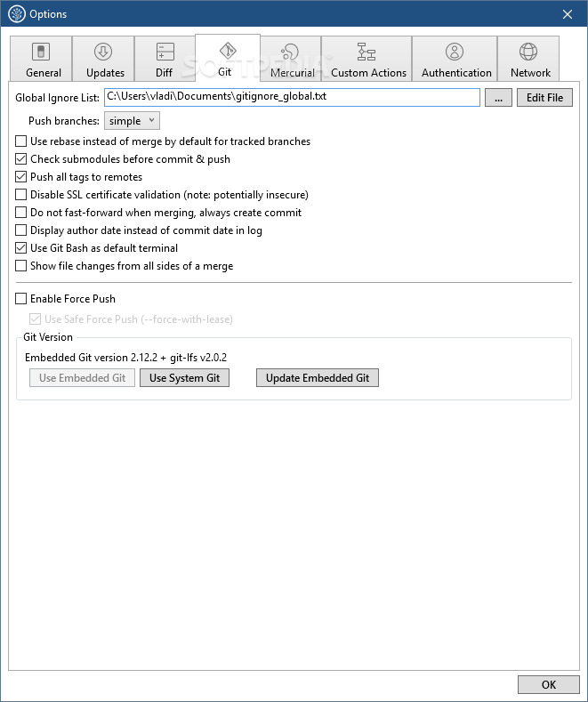Click the Diff tab icon
The width and height of the screenshot is (588, 702).
pyautogui.click(x=165, y=52)
